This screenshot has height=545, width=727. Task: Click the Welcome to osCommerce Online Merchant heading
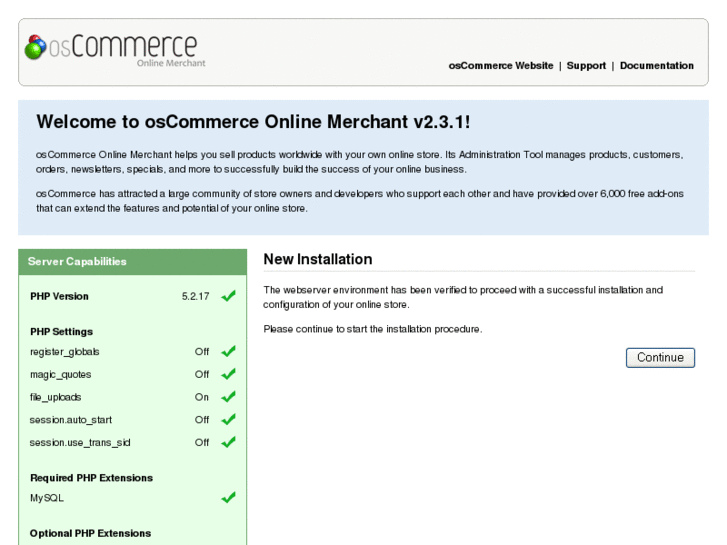click(x=253, y=122)
